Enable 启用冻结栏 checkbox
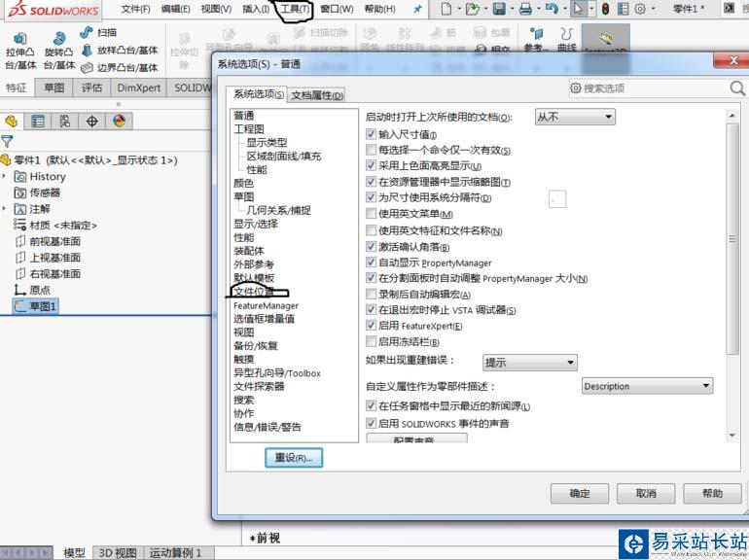This screenshot has width=749, height=560. click(x=371, y=341)
